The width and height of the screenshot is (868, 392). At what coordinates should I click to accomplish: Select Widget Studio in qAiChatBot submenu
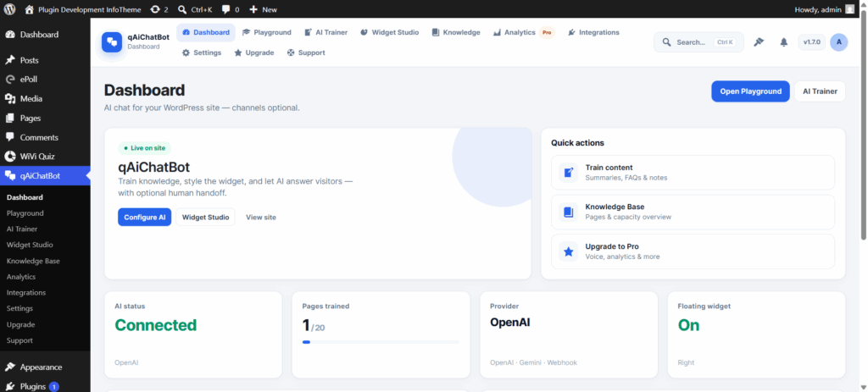pos(30,245)
